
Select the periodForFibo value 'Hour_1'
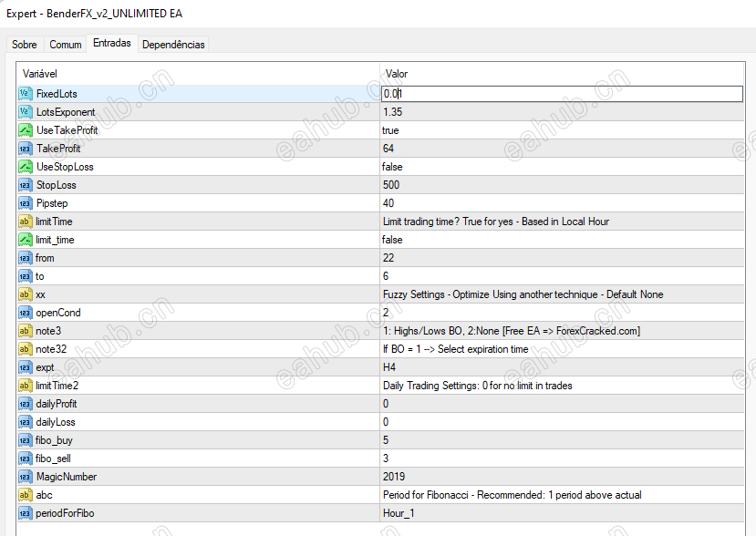(x=399, y=513)
